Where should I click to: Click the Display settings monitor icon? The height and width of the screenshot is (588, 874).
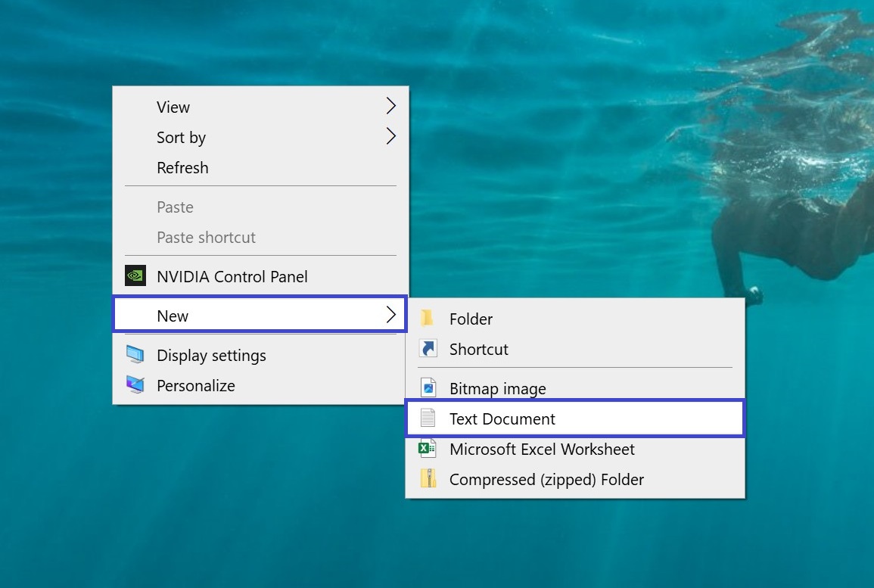coord(135,355)
